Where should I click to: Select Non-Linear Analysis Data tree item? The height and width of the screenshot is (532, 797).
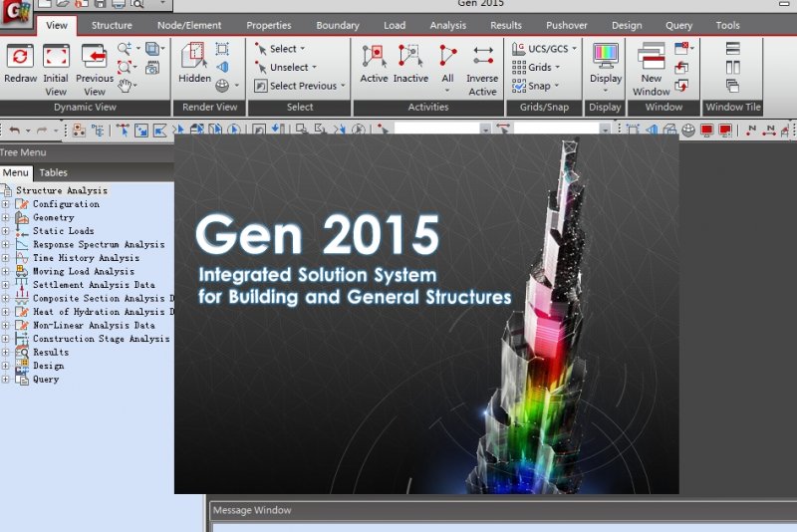coord(94,325)
